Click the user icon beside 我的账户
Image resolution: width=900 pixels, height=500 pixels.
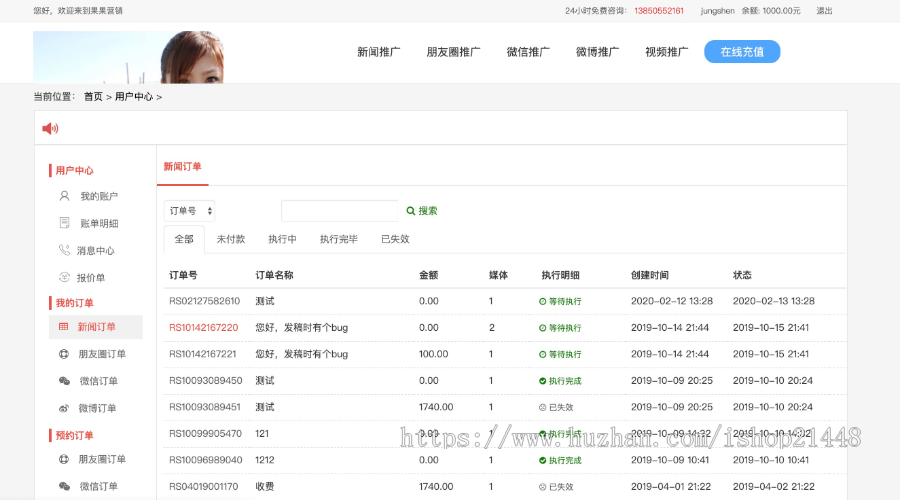pyautogui.click(x=64, y=196)
